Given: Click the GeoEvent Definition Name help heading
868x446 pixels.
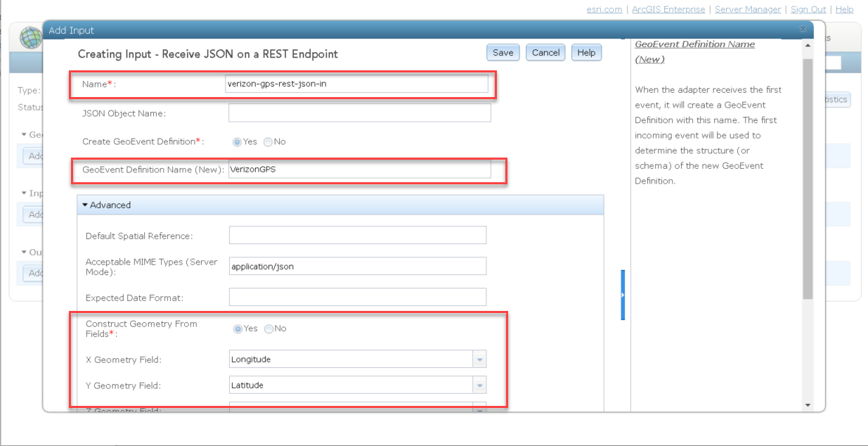Looking at the screenshot, I should [694, 51].
